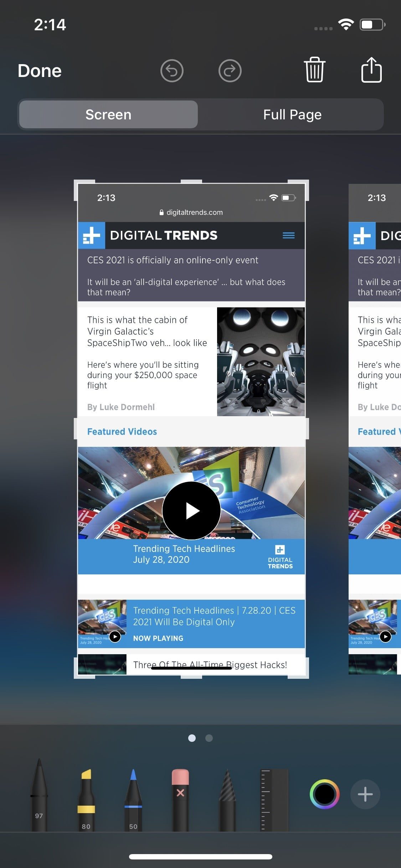Viewport: 401px width, 868px height.
Task: Select the ruler tool
Action: click(274, 800)
